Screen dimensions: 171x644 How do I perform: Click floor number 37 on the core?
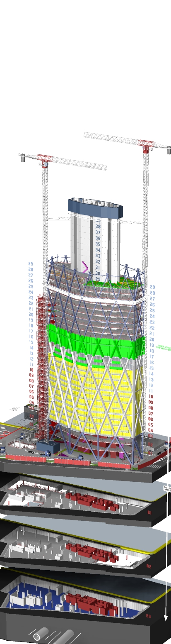pos(98,232)
